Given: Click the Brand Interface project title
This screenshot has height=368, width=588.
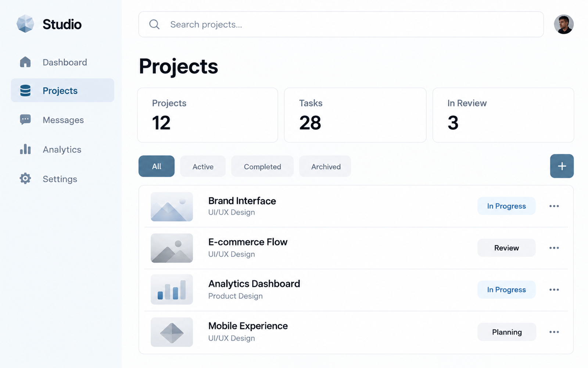Looking at the screenshot, I should (242, 201).
